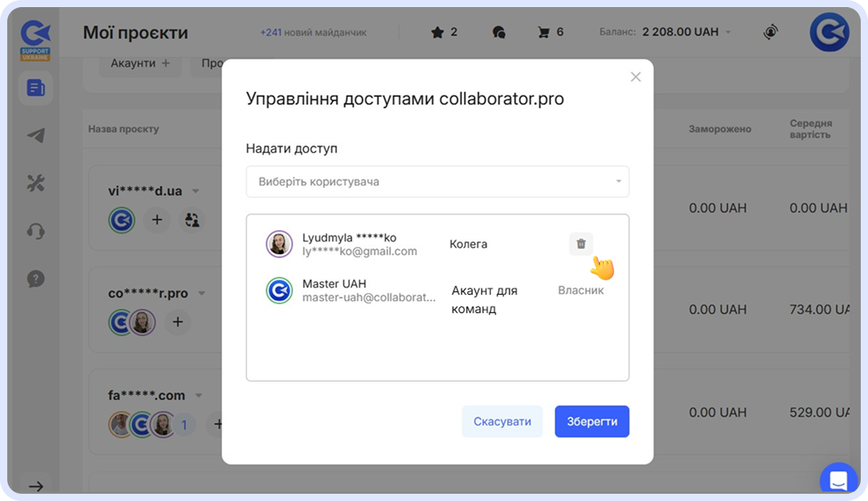The height and width of the screenshot is (501, 868).
Task: Expand the co*****r.pro project dropdown
Action: pos(202,294)
